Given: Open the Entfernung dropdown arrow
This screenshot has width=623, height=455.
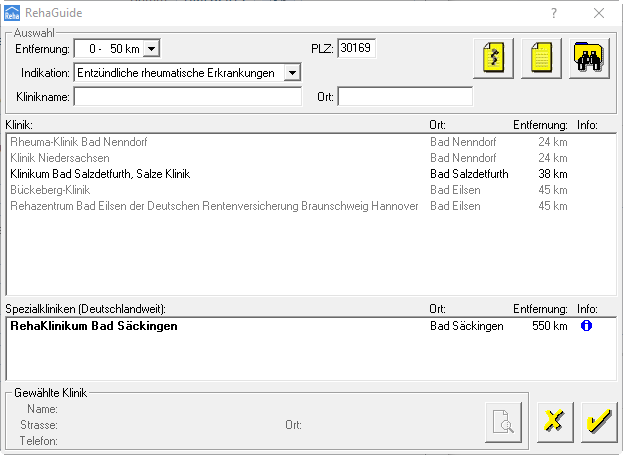Looking at the screenshot, I should pyautogui.click(x=151, y=49).
